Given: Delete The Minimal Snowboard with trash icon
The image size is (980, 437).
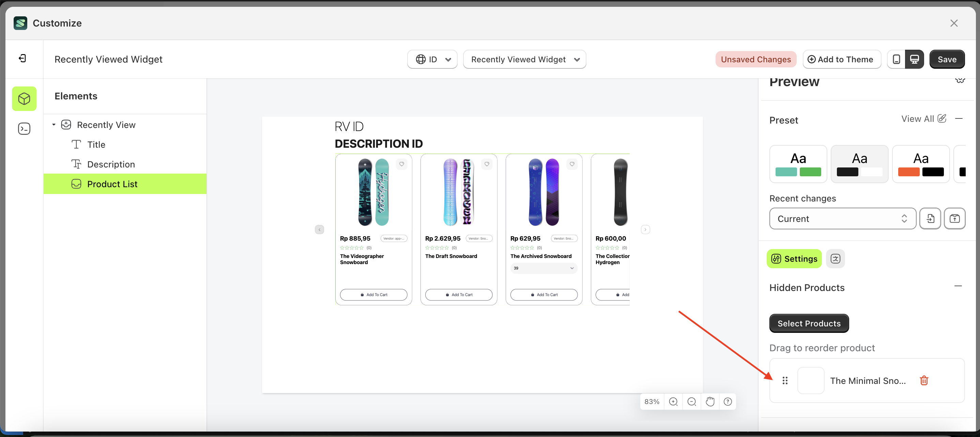Looking at the screenshot, I should [x=924, y=381].
